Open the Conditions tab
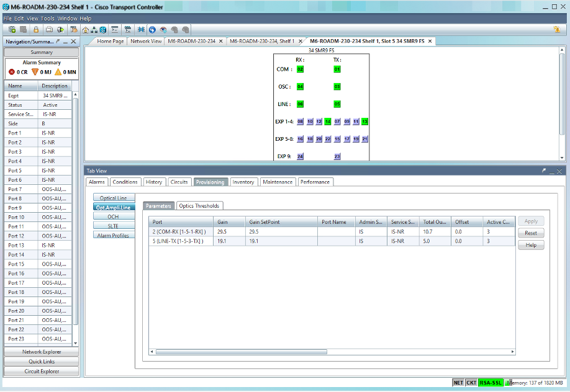This screenshot has width=570, height=392. coord(125,182)
